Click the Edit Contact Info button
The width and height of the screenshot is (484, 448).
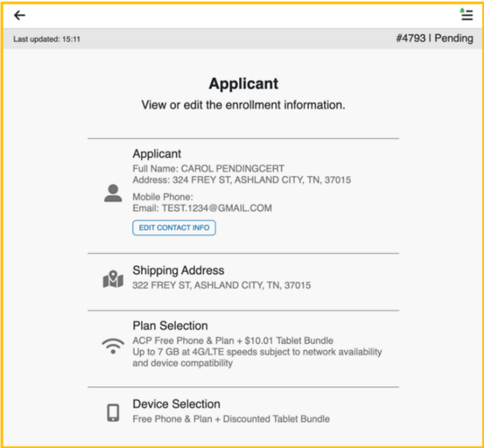pos(174,227)
